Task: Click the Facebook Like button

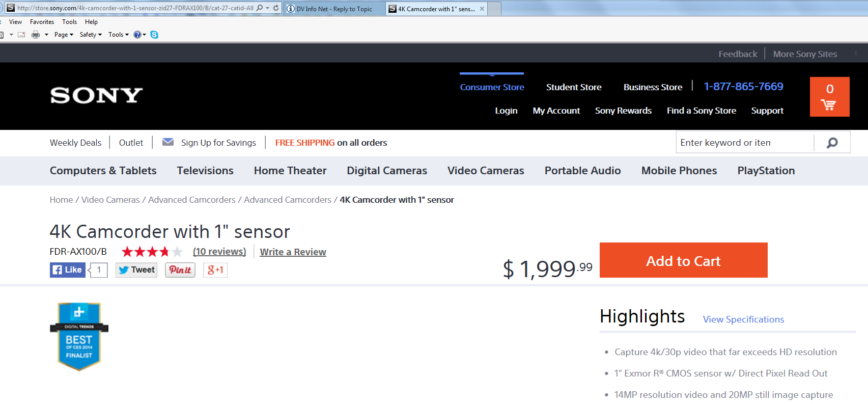Action: coord(68,270)
